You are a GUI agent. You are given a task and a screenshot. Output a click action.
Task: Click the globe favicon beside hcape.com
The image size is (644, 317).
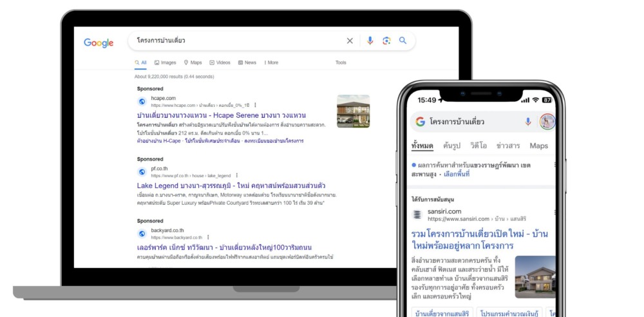[x=142, y=102]
